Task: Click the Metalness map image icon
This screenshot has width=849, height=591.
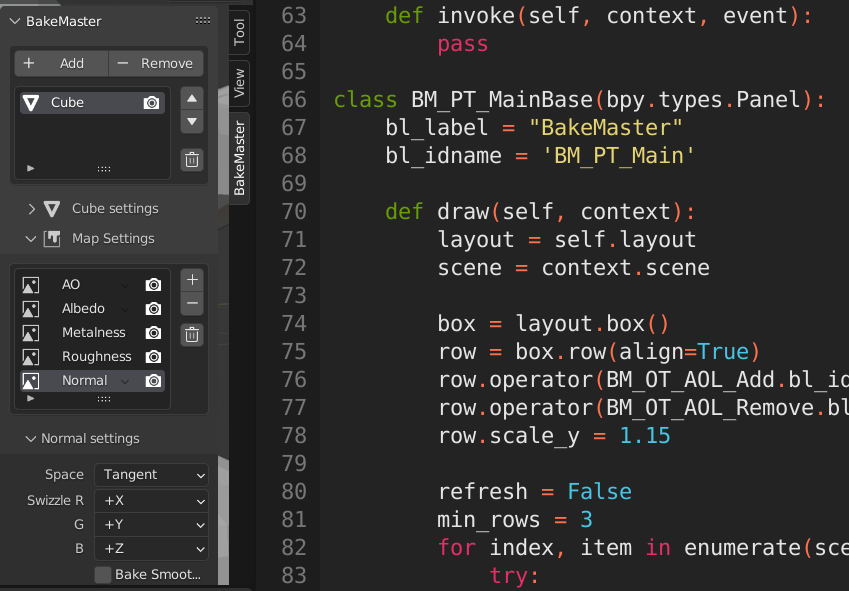Action: (x=31, y=333)
